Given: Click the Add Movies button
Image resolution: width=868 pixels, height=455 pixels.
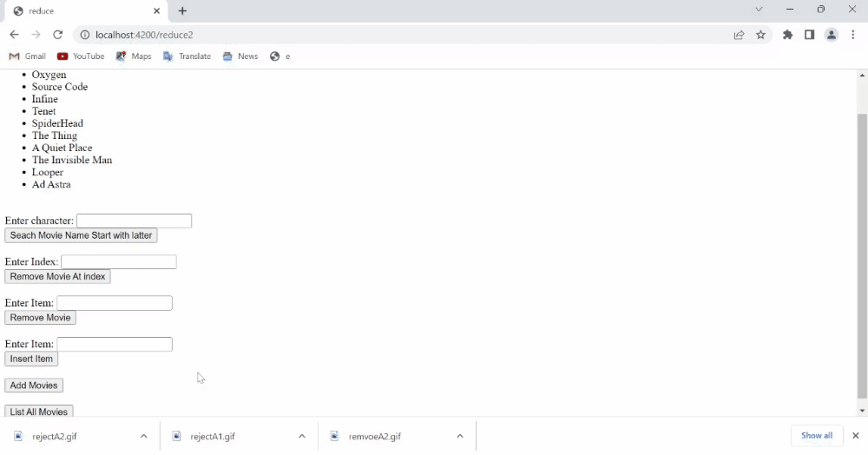Looking at the screenshot, I should 34,386.
